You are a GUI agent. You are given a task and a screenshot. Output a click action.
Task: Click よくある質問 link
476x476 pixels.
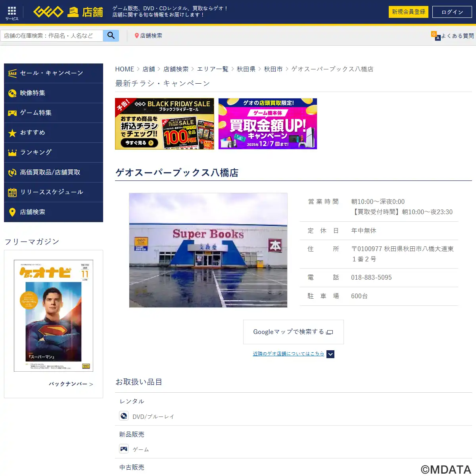pyautogui.click(x=457, y=36)
